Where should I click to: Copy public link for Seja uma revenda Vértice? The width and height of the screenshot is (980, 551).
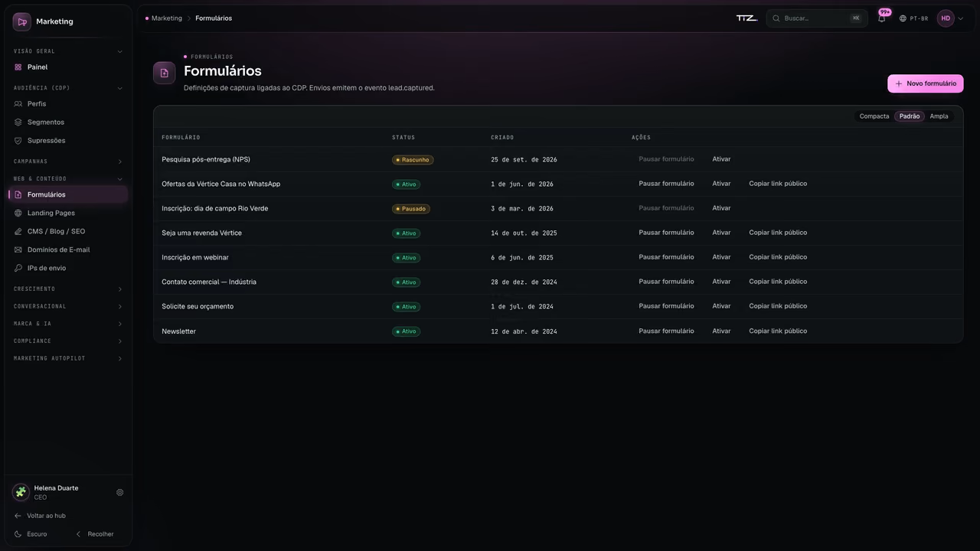click(778, 233)
